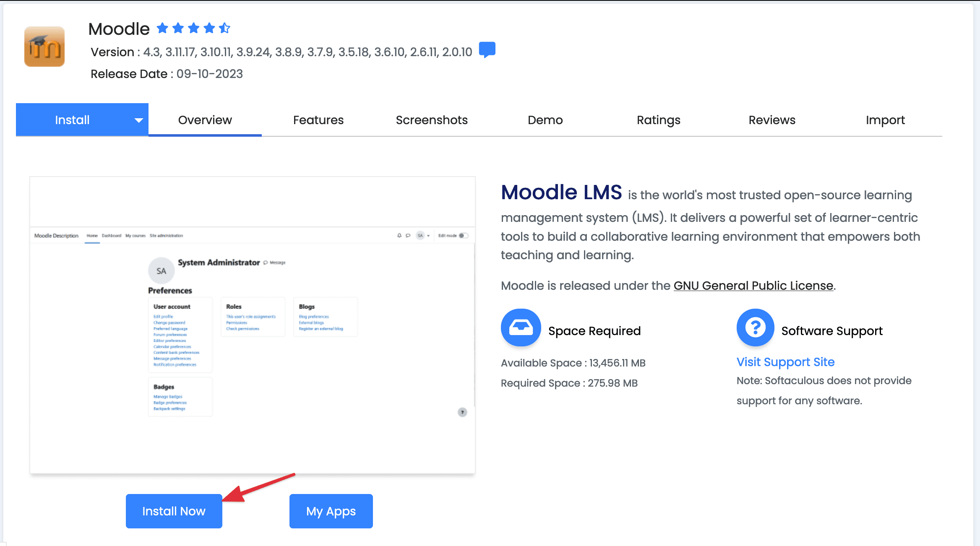Image resolution: width=980 pixels, height=546 pixels.
Task: Switch to the Screenshots tab
Action: coord(431,120)
